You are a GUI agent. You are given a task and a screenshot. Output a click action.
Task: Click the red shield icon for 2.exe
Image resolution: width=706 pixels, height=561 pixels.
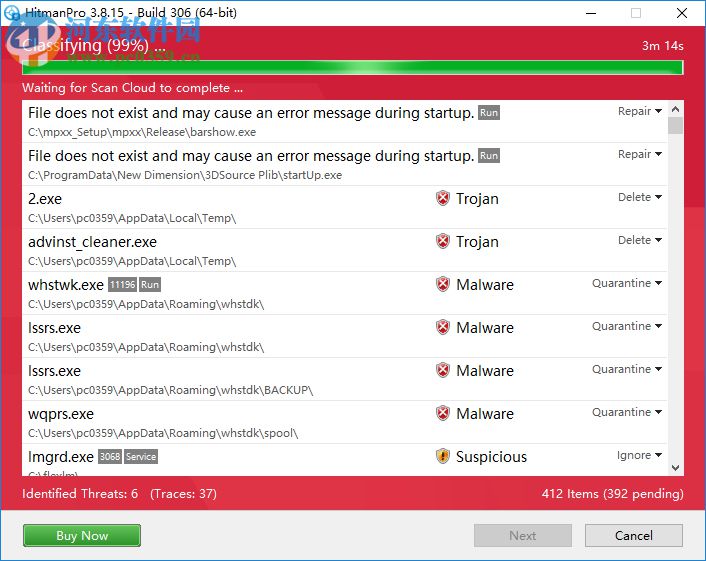(x=443, y=198)
